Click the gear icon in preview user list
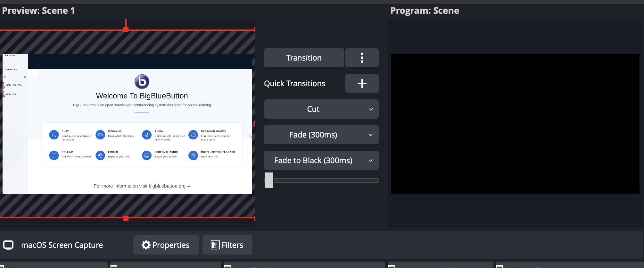The image size is (644, 268). tap(25, 77)
